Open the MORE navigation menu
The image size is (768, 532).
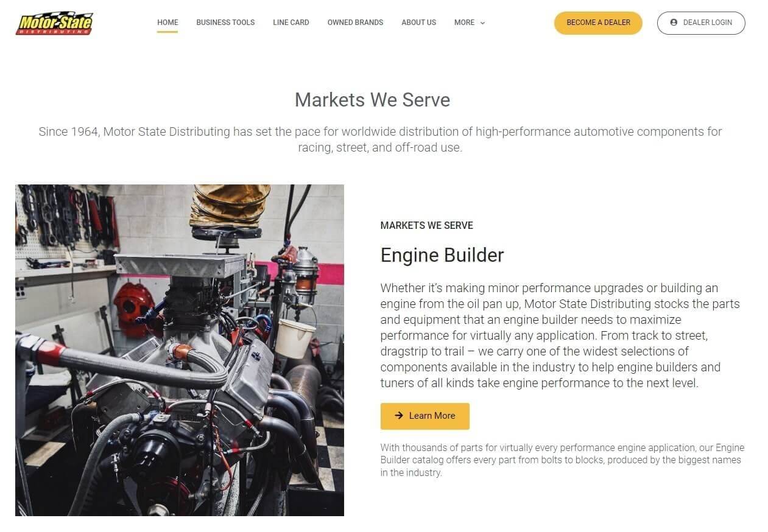470,23
